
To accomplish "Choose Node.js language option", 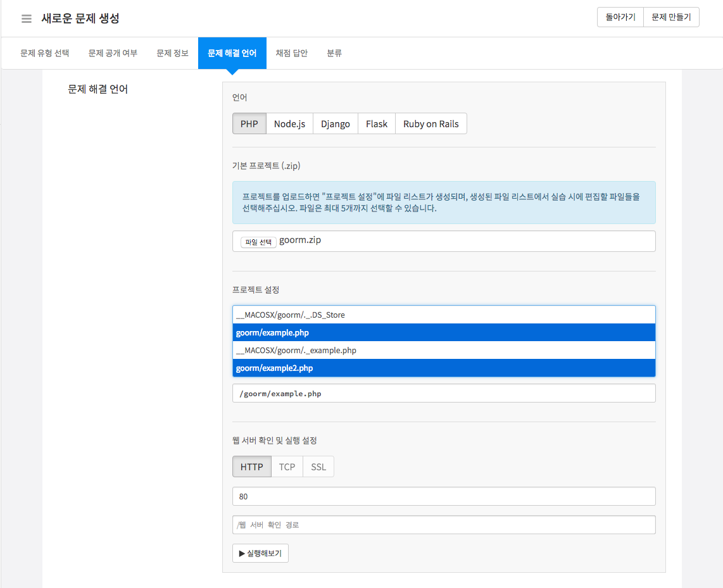I will pos(289,124).
